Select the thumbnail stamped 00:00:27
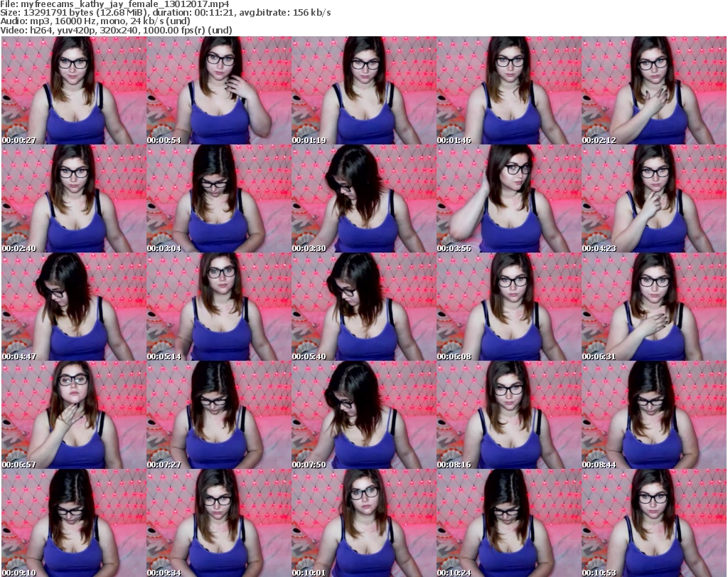The image size is (728, 577). click(x=74, y=90)
